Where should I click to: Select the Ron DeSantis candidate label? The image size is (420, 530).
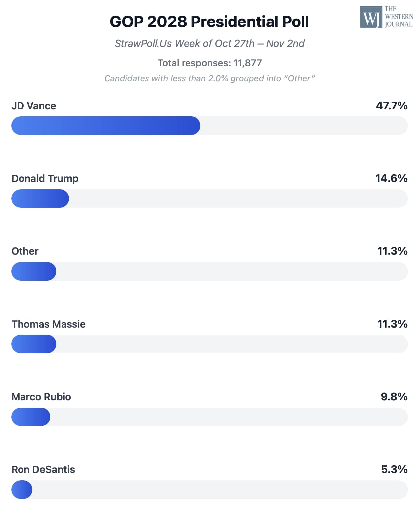[x=43, y=470]
